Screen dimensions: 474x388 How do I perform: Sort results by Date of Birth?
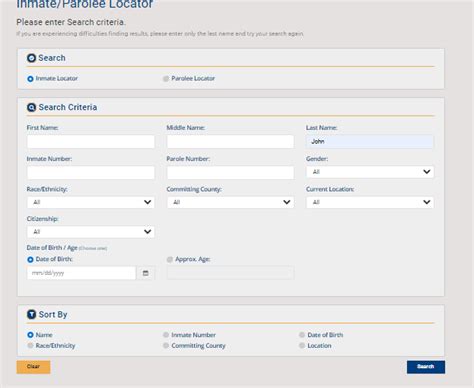pyautogui.click(x=302, y=335)
